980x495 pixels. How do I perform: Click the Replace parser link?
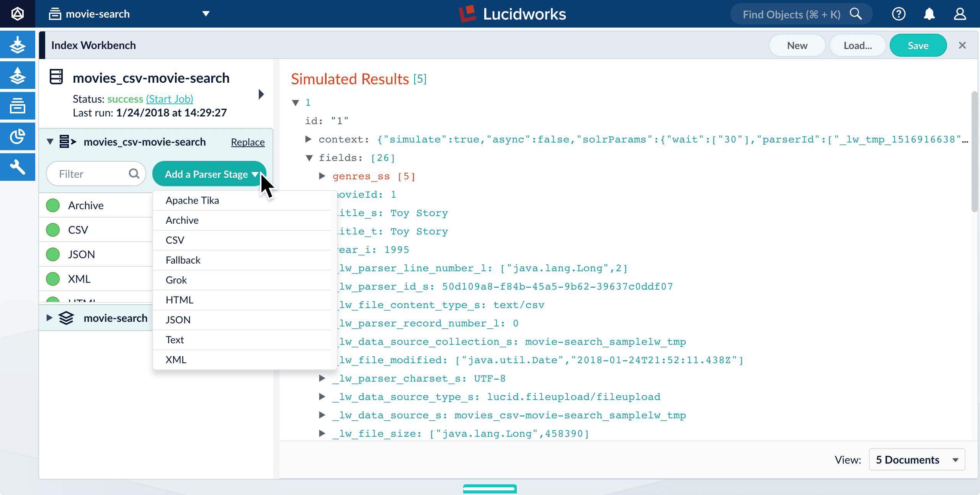(248, 142)
